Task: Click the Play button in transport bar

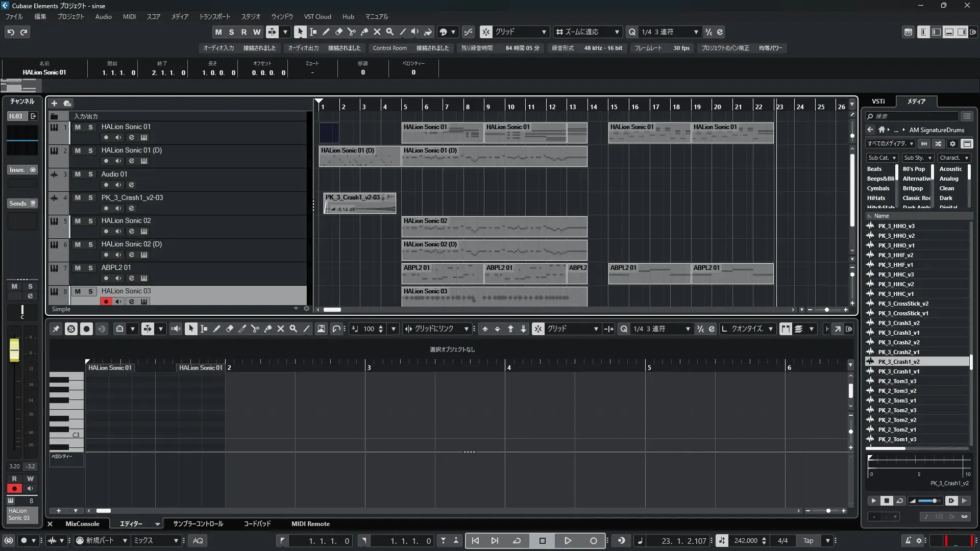Action: click(x=568, y=541)
